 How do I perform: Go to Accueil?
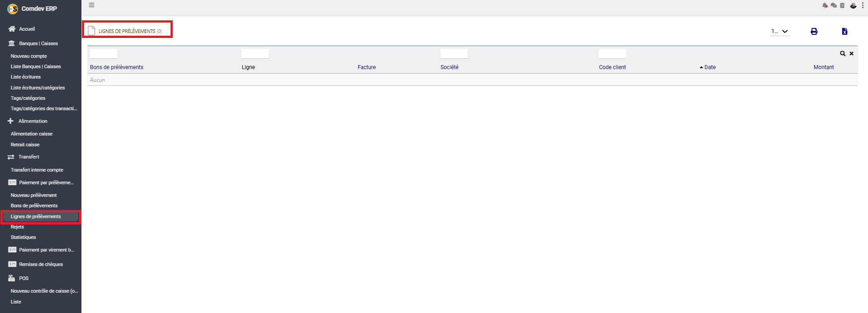pyautogui.click(x=27, y=29)
